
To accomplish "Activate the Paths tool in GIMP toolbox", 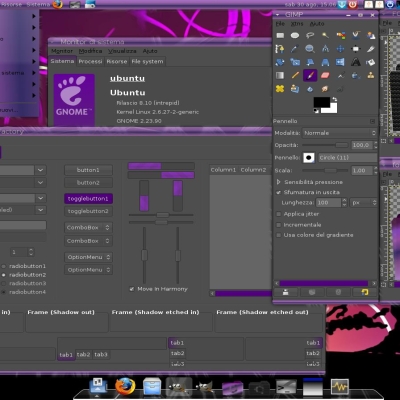I will (280, 49).
